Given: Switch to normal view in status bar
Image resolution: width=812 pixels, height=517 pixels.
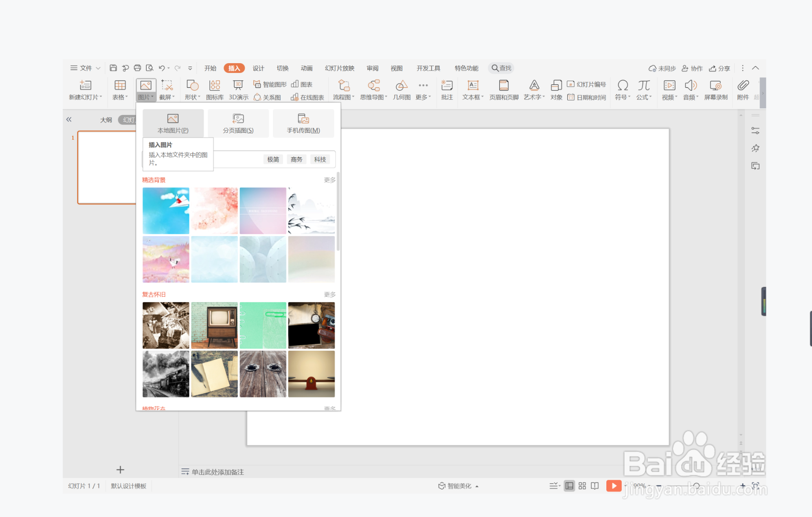Looking at the screenshot, I should pyautogui.click(x=569, y=486).
